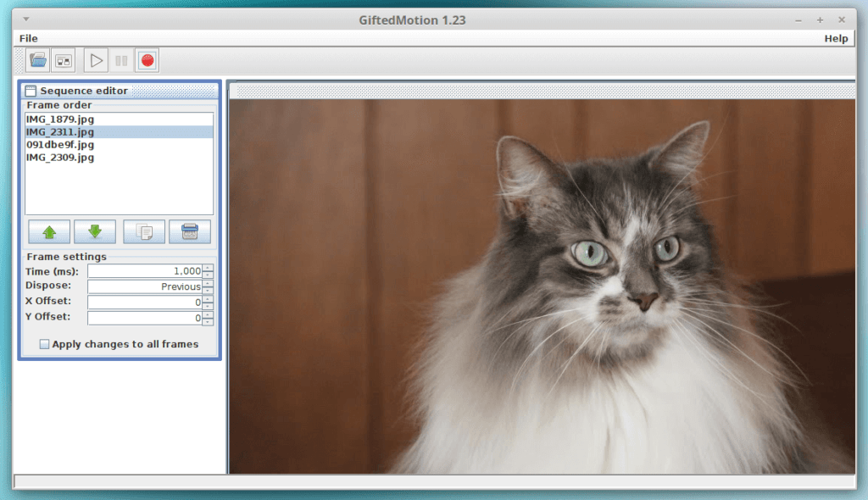Viewport: 868px width, 500px height.
Task: Open the Help menu
Action: (836, 38)
